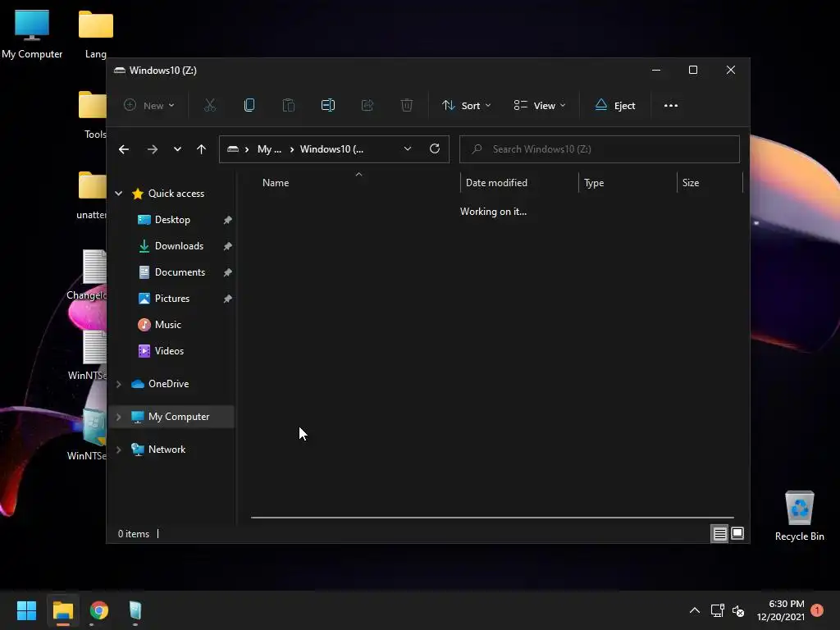Go back with the left arrow

(x=124, y=149)
